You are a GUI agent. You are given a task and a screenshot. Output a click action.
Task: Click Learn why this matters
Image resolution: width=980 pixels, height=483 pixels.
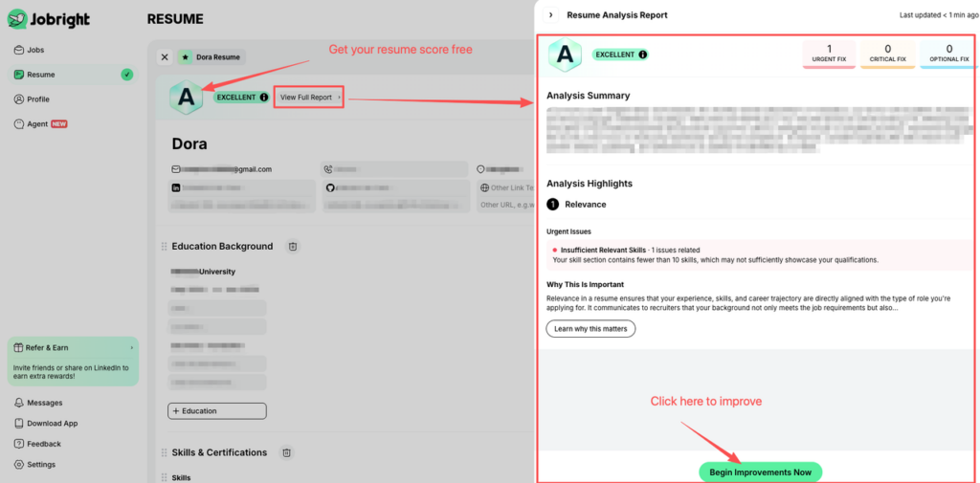590,329
